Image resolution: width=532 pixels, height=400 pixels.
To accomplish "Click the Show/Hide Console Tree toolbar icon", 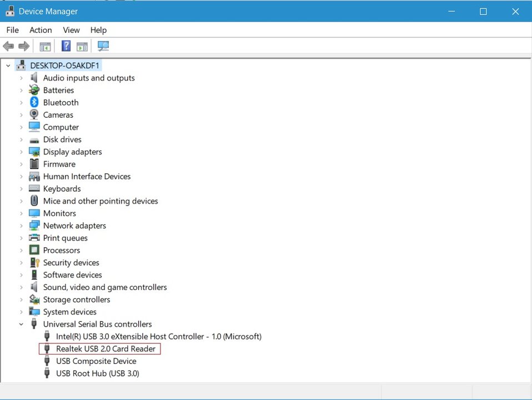I will (45, 46).
